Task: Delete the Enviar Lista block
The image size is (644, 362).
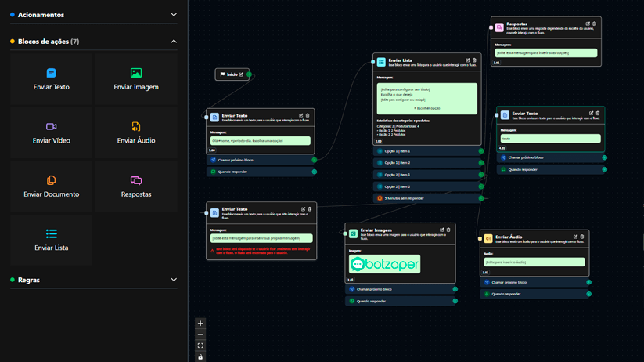Action: [x=474, y=60]
